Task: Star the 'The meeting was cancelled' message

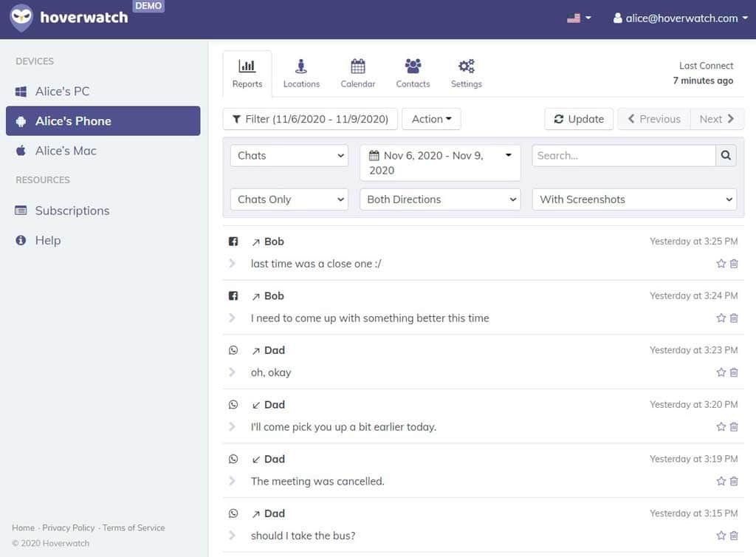Action: pyautogui.click(x=721, y=481)
